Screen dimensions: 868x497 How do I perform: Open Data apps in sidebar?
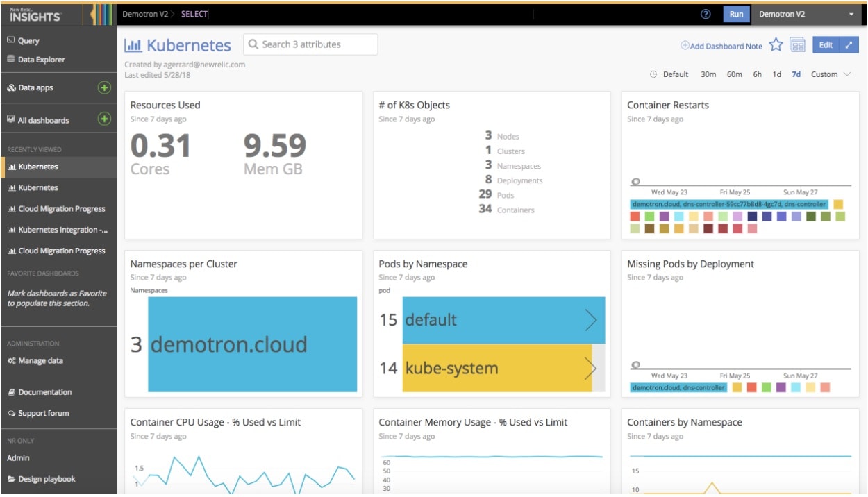click(35, 88)
